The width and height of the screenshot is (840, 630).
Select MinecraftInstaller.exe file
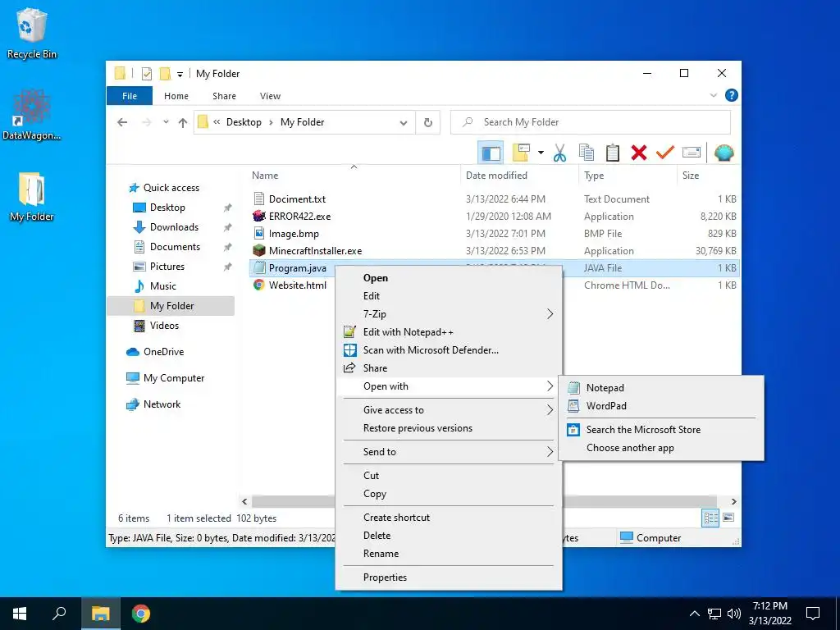coord(315,251)
